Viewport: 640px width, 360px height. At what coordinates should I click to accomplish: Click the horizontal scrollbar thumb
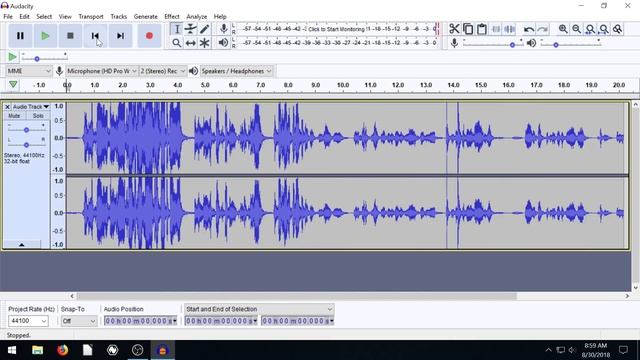click(297, 296)
